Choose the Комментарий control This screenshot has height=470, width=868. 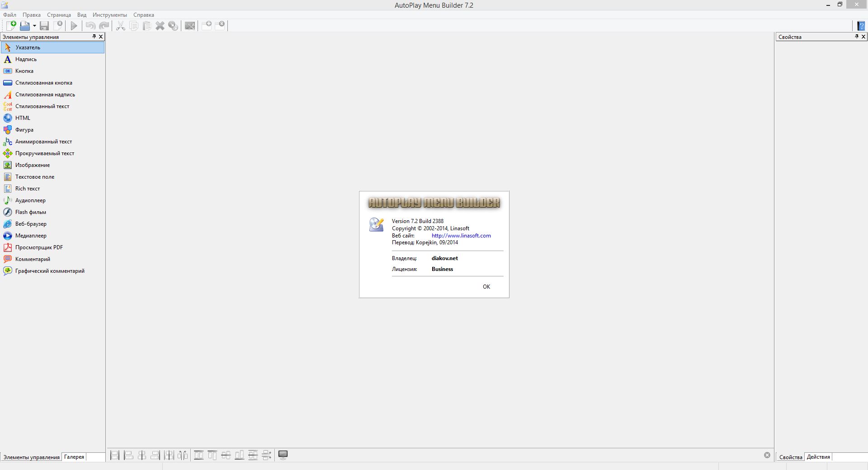click(52, 259)
